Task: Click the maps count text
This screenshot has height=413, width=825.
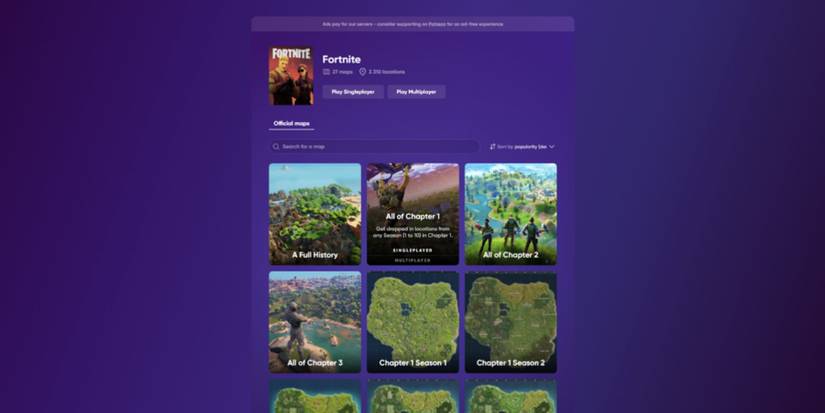Action: point(342,72)
